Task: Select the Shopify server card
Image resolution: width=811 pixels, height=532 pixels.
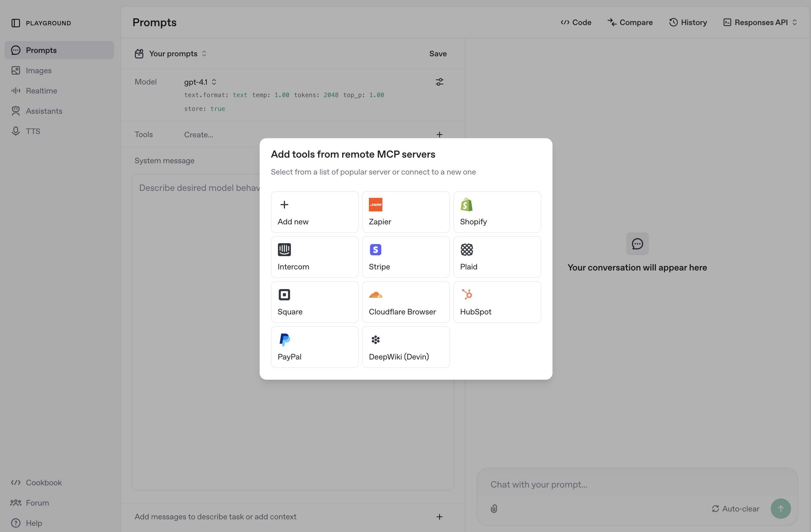Action: tap(497, 212)
